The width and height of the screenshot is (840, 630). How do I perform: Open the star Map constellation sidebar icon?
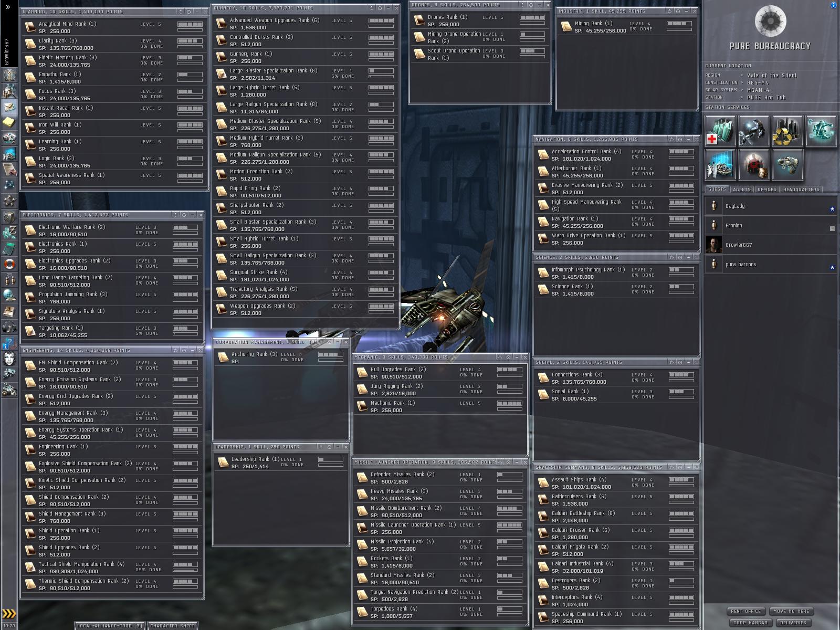[x=9, y=185]
